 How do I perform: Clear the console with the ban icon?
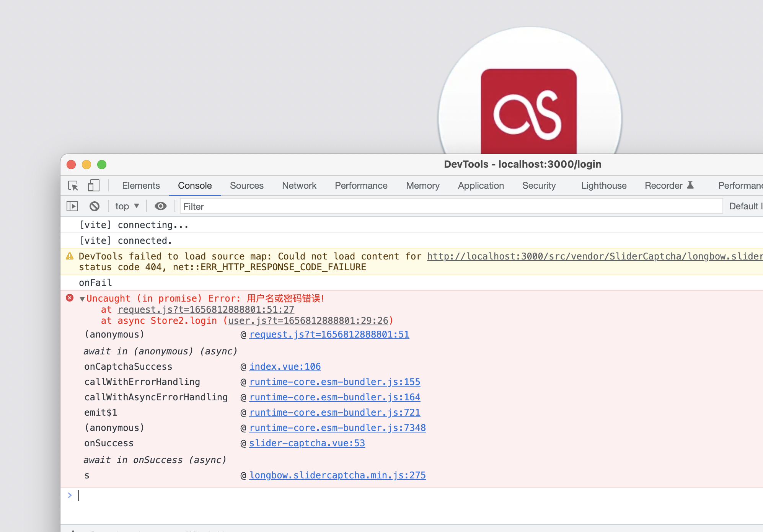point(95,206)
